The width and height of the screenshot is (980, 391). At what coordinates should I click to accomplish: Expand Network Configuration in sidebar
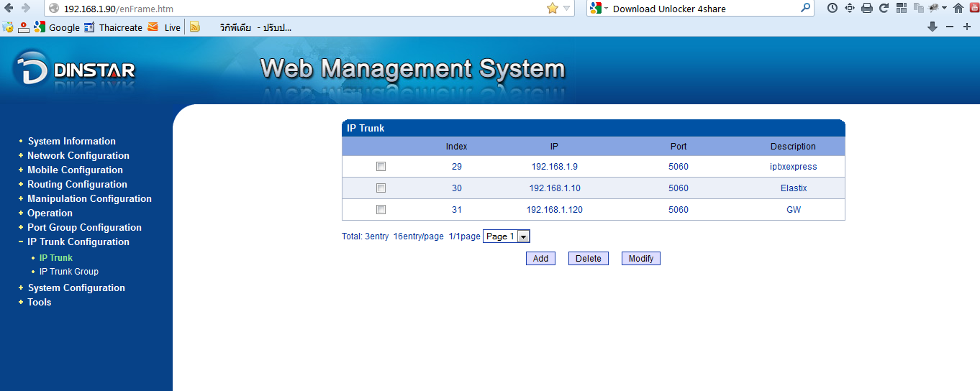[78, 155]
